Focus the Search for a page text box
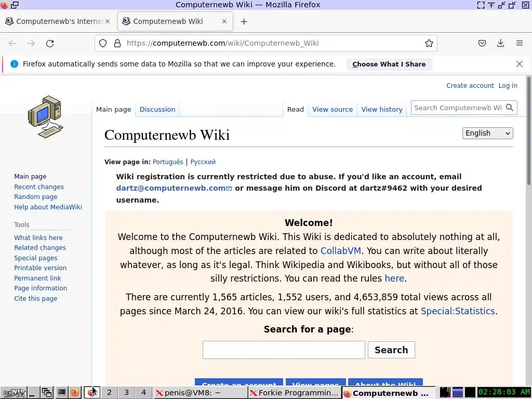The width and height of the screenshot is (532, 399). (284, 350)
